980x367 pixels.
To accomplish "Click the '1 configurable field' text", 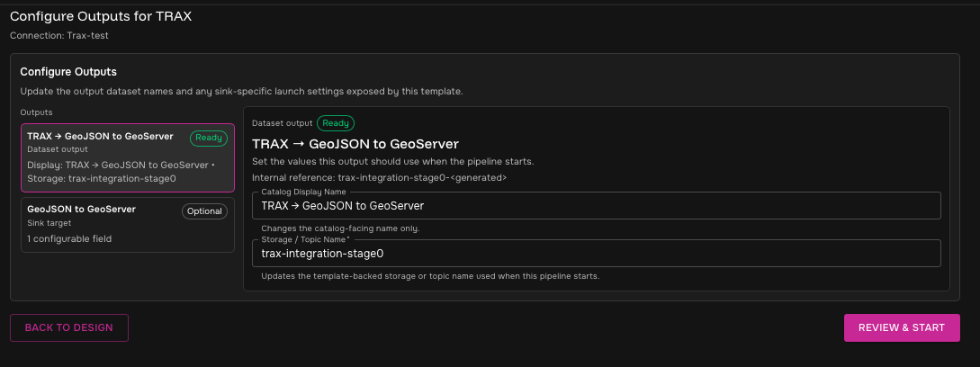I will point(69,239).
